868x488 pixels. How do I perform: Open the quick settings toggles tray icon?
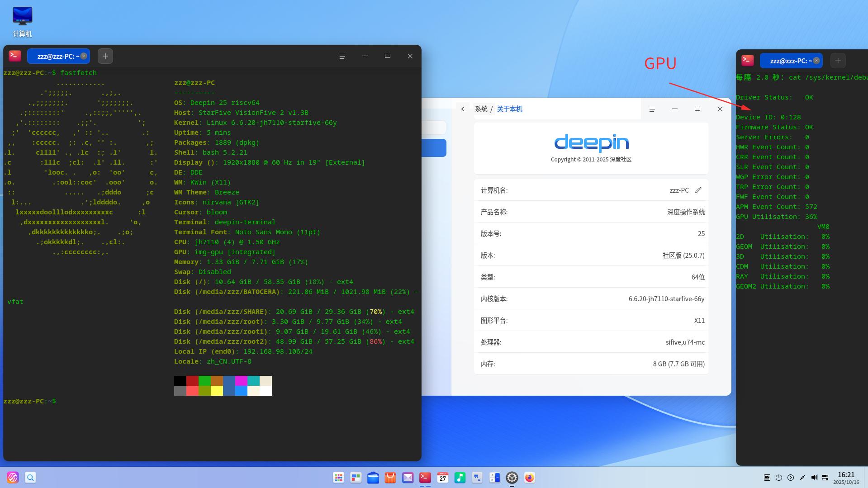(x=825, y=478)
